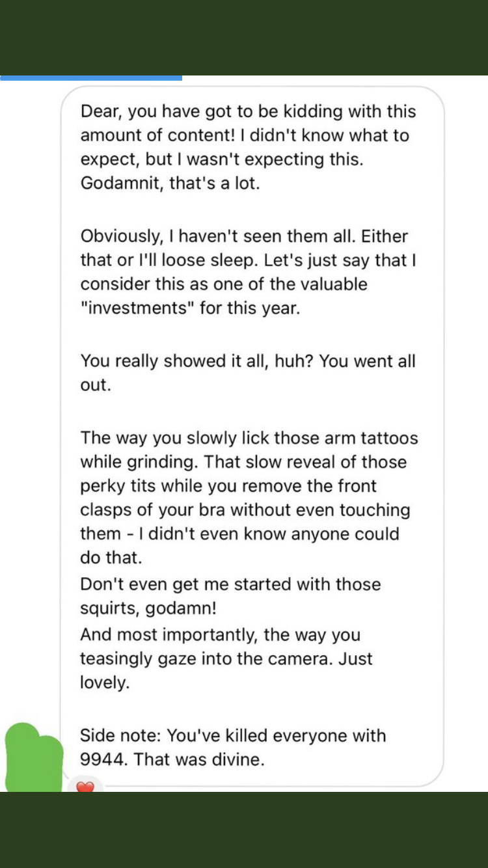The height and width of the screenshot is (868, 488).
Task: Select the paragraph starting "Obviously, I haven't seen"
Action: coord(248,273)
